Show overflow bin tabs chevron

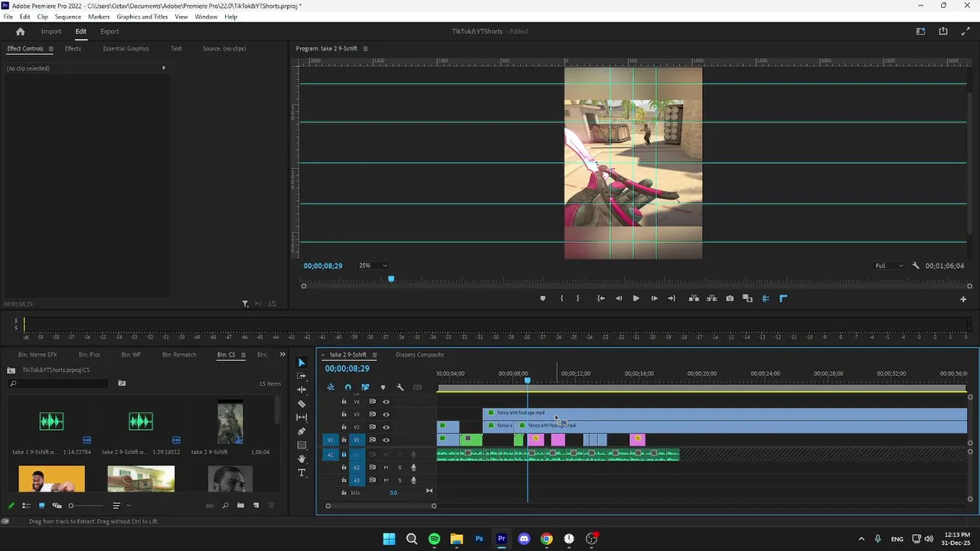pos(283,354)
